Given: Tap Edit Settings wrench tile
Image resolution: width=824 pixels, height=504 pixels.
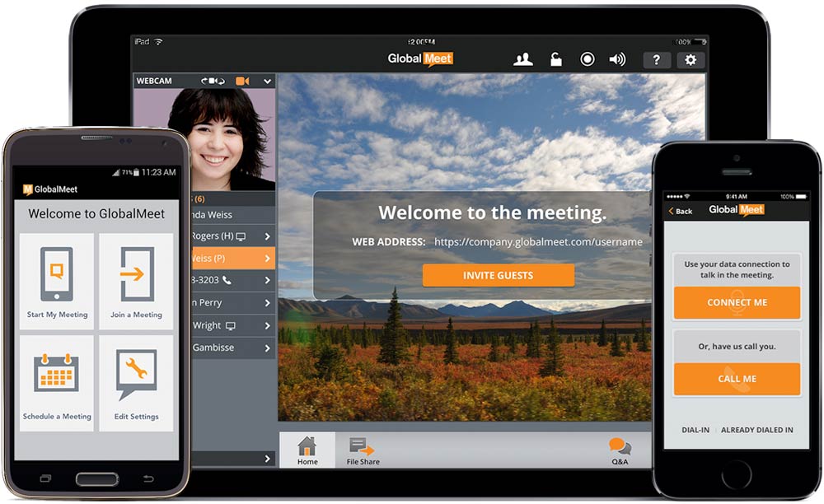Looking at the screenshot, I should coord(136,383).
